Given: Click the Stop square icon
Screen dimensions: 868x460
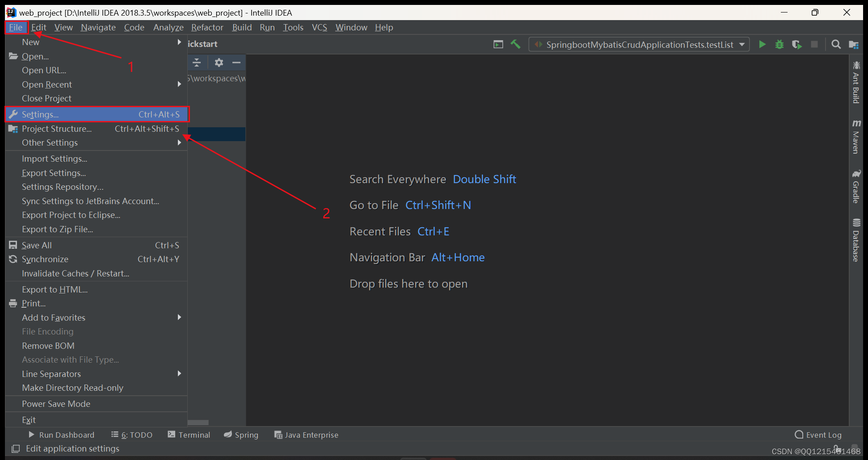Looking at the screenshot, I should coord(814,44).
